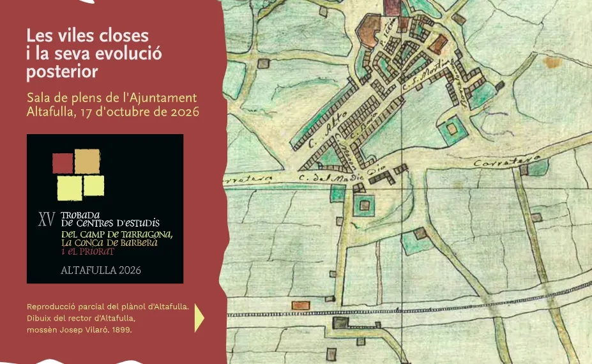The image size is (592, 364).
Task: Click the tan square in the logo
Action: (87, 161)
